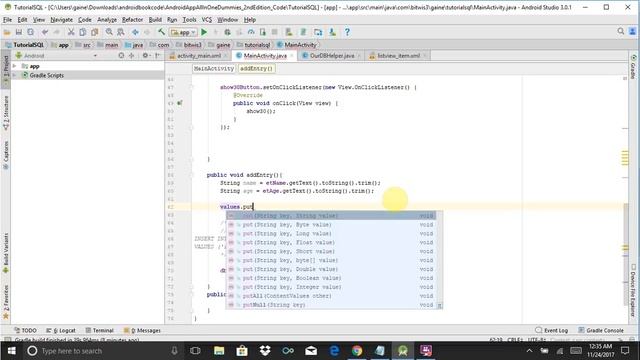Screen dimensions: 640x360
Task: Click the addEntry() breadcrumb in editor
Action: [x=256, y=69]
